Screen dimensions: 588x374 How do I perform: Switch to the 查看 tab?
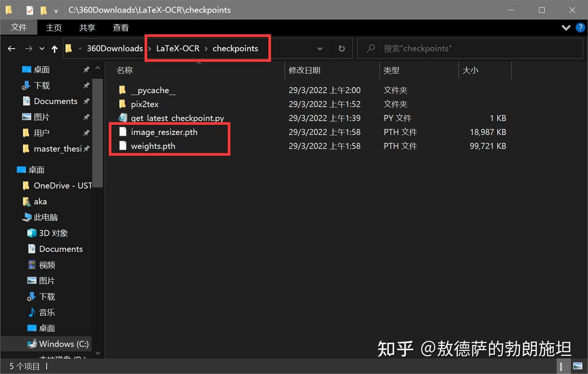click(120, 27)
